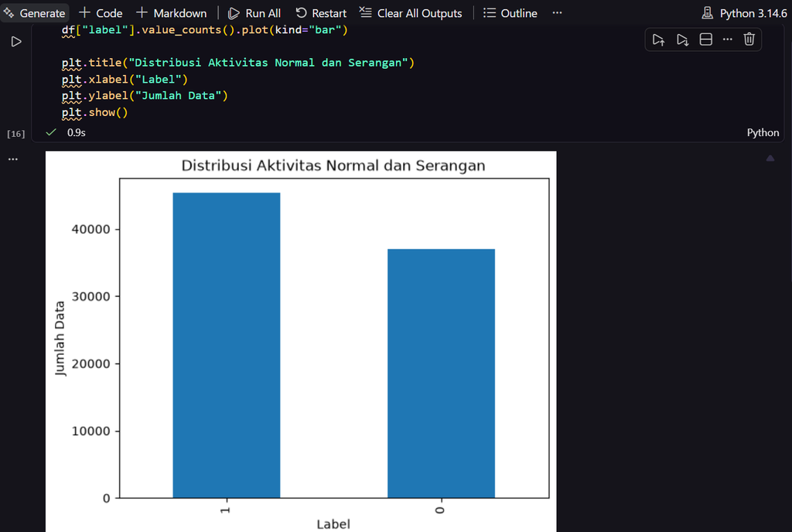Click the plt.title code line
The image size is (792, 532).
[238, 63]
